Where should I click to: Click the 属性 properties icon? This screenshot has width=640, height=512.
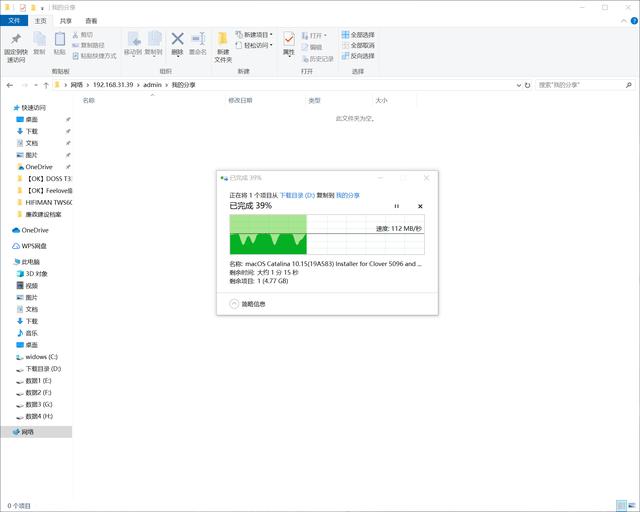pos(289,40)
